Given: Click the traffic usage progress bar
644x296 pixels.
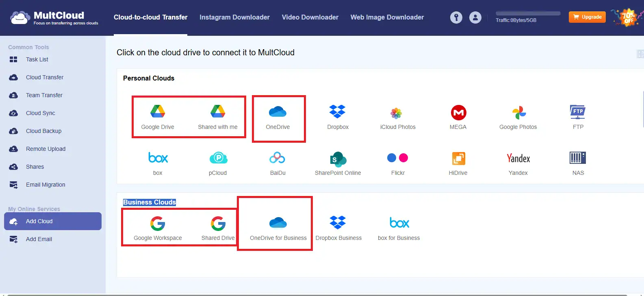Looking at the screenshot, I should [x=528, y=13].
